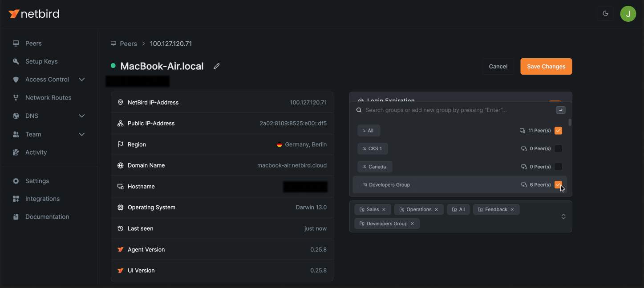
Task: Open user avatar J menu
Action: (x=628, y=14)
